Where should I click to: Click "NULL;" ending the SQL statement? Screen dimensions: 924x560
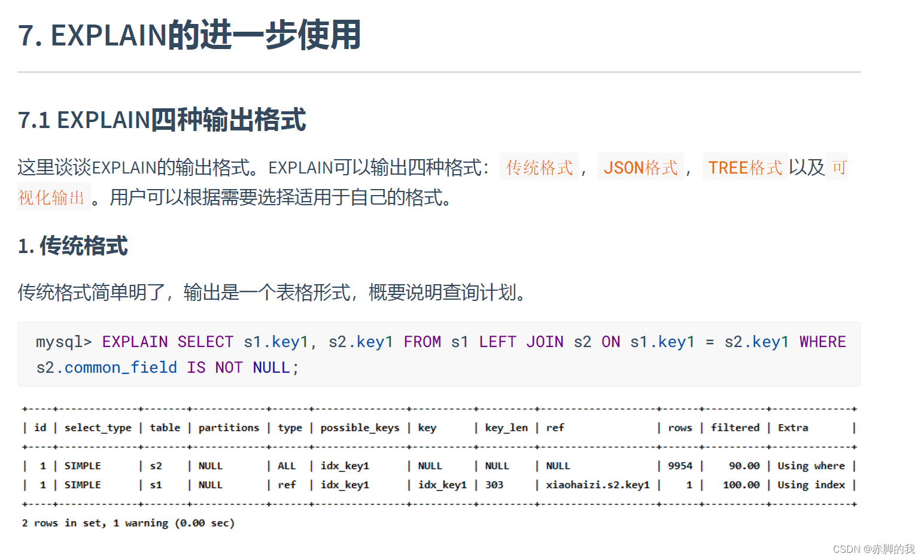(275, 368)
